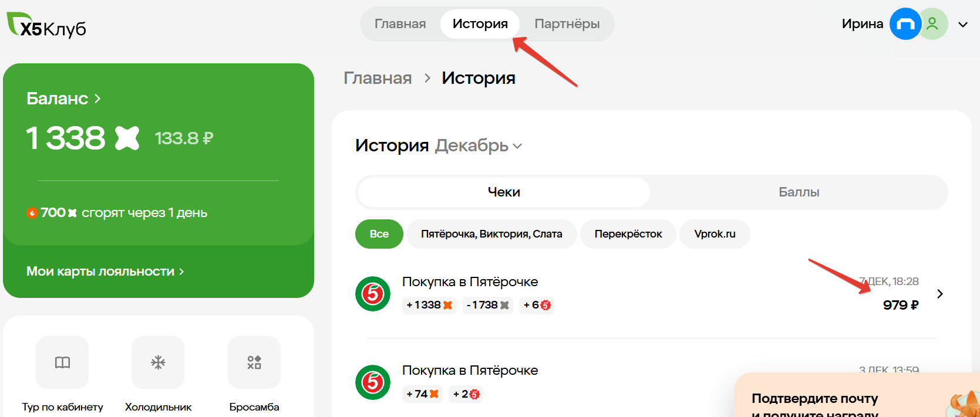Click the chevron after Мои карты лояльности
This screenshot has width=980, height=417.
tap(181, 272)
